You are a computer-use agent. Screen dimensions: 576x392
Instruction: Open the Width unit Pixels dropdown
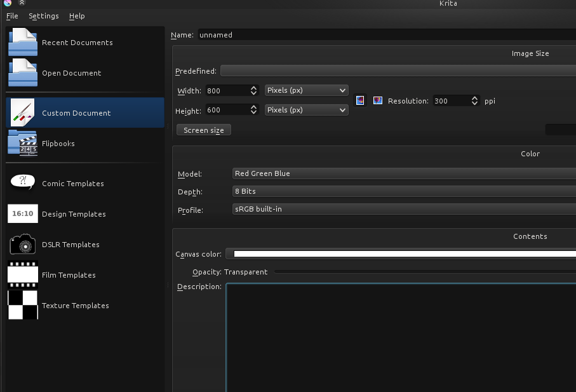(x=306, y=90)
